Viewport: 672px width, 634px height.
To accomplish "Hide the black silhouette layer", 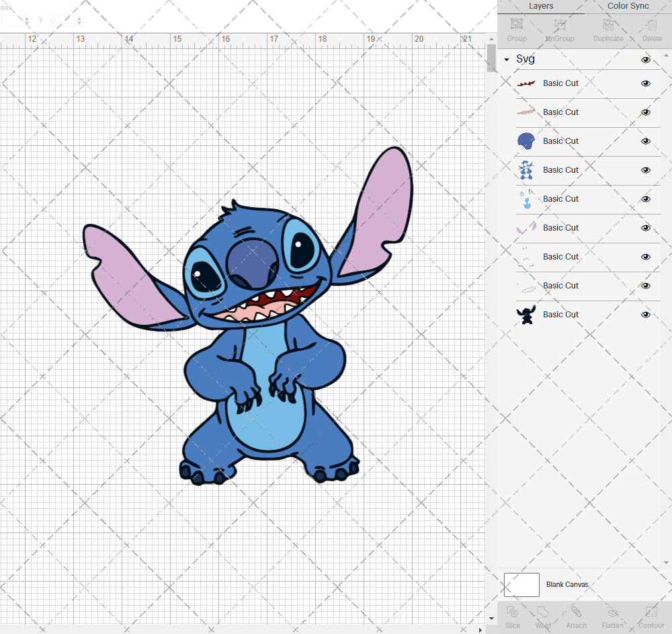I will click(x=645, y=315).
